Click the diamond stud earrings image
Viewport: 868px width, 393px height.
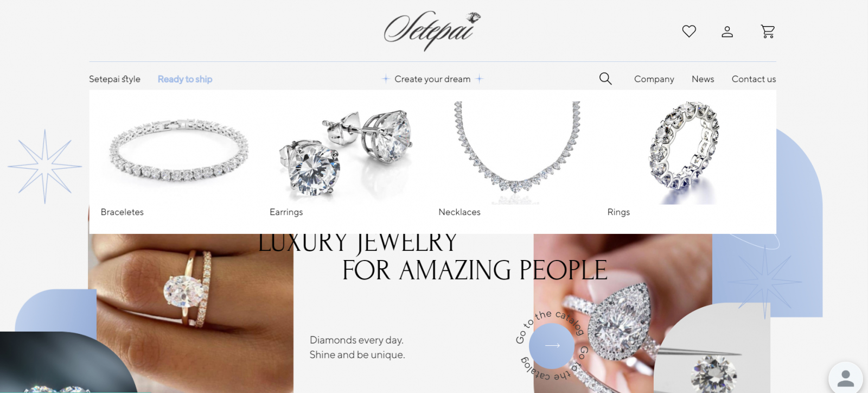click(346, 153)
